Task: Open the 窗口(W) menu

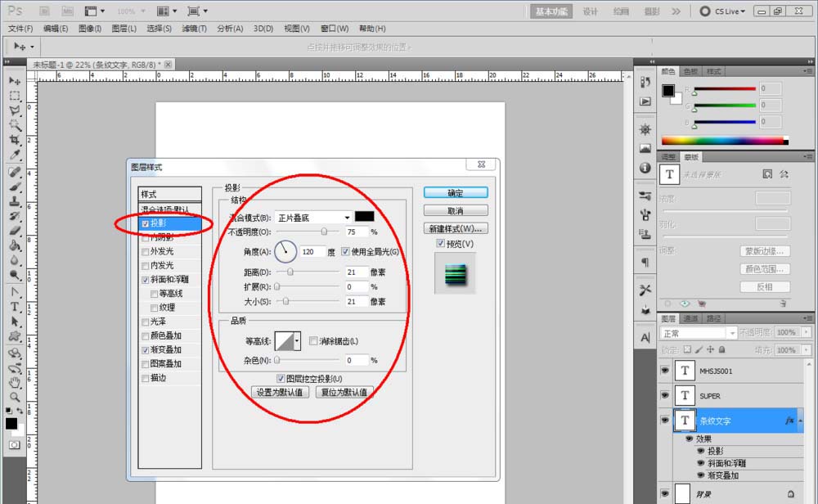Action: pyautogui.click(x=335, y=29)
